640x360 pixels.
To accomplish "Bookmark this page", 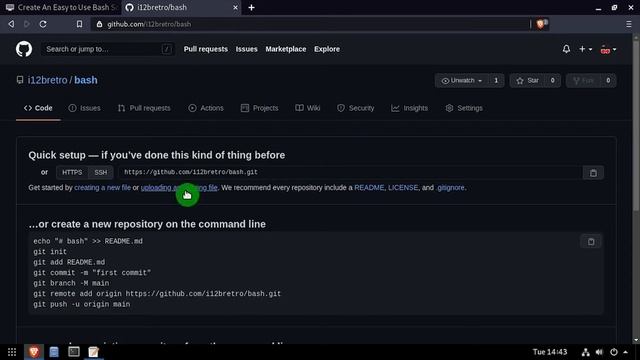I will (79, 24).
